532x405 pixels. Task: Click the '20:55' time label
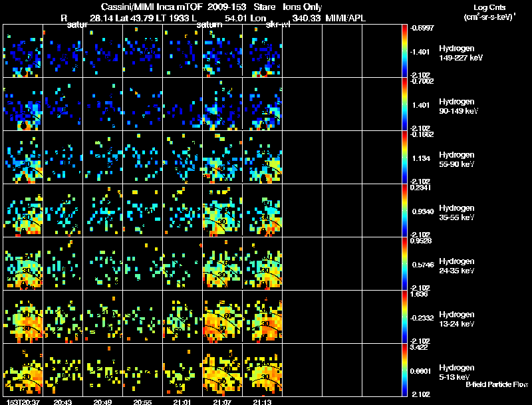142,402
